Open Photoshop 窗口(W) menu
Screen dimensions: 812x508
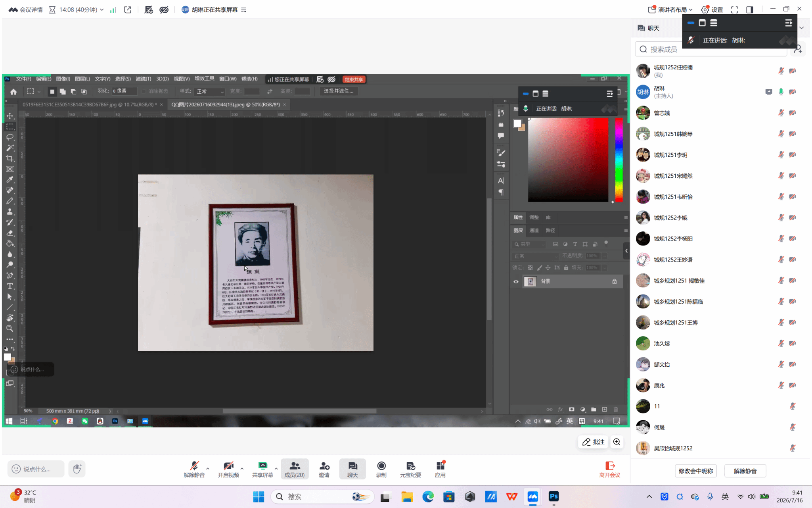click(228, 79)
